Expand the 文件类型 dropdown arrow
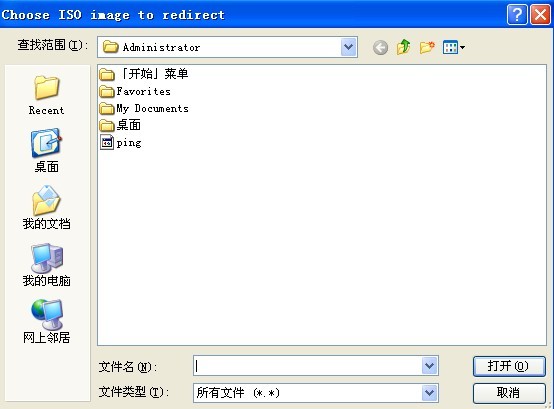The width and height of the screenshot is (554, 409). pyautogui.click(x=430, y=393)
